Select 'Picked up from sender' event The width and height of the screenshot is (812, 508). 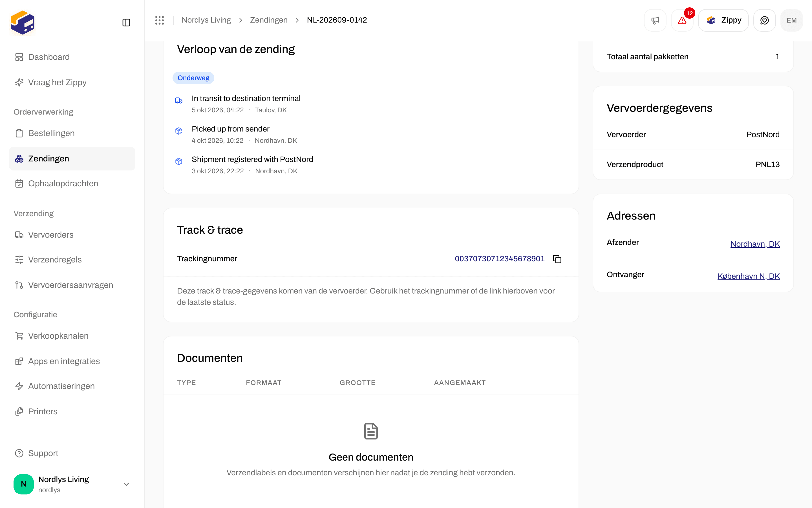tap(231, 129)
